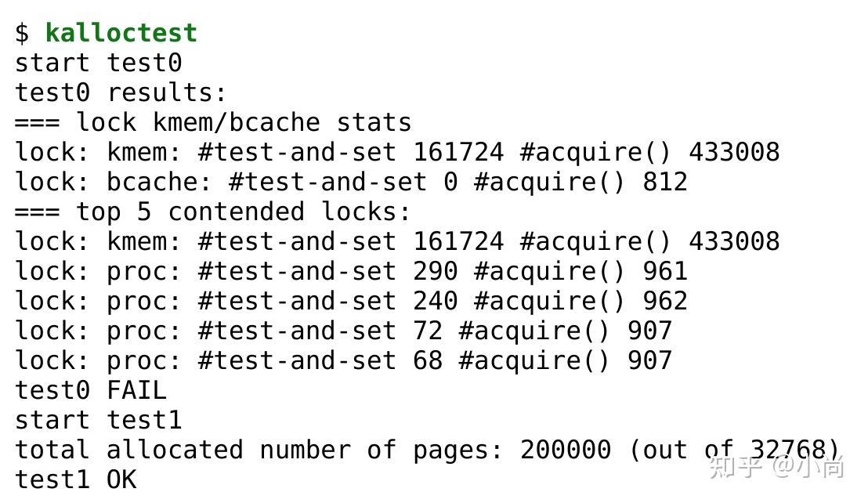Screen dimensions: 868x503
Task: Click the "=== top 5 contended locks:" header
Action: pos(212,212)
